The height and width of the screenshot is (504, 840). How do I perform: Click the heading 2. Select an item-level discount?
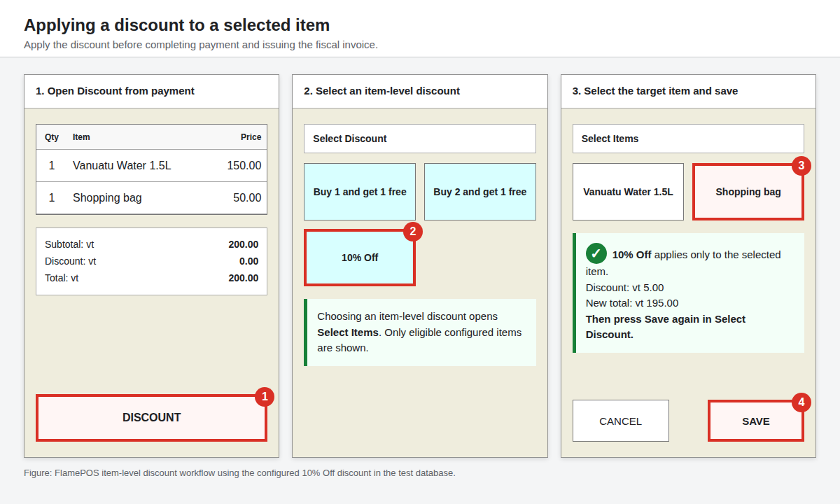pos(381,91)
